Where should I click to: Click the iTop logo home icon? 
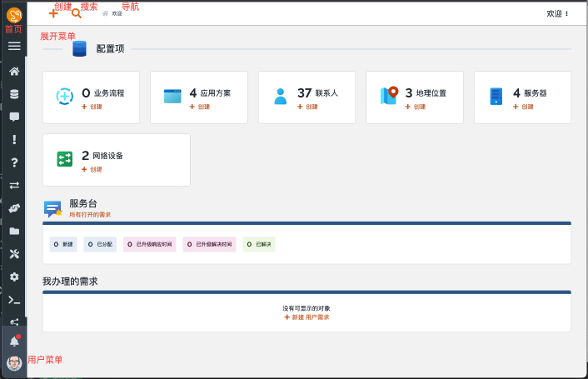14,14
